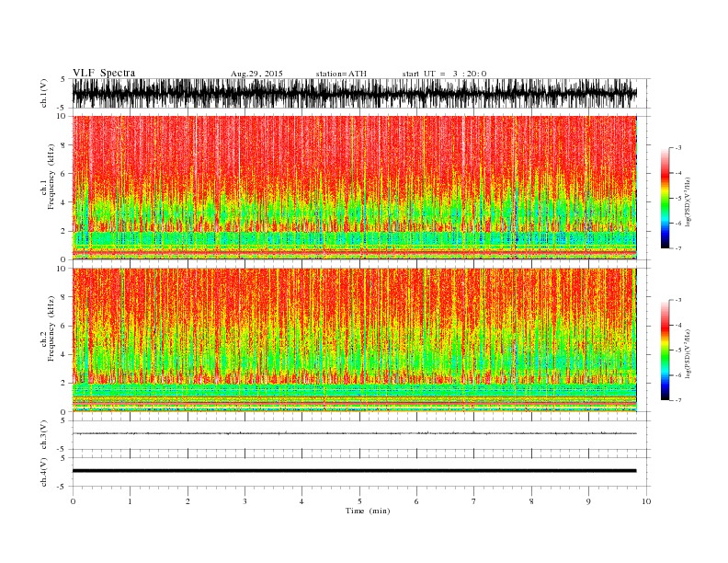Click the "-4" tick on ch.2 colorbar

pyautogui.click(x=677, y=325)
